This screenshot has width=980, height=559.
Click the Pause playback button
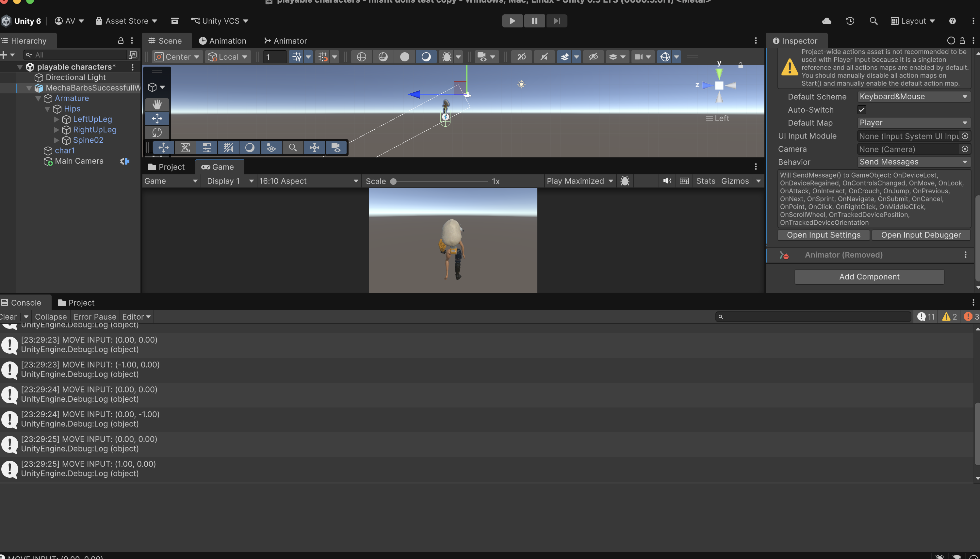534,21
